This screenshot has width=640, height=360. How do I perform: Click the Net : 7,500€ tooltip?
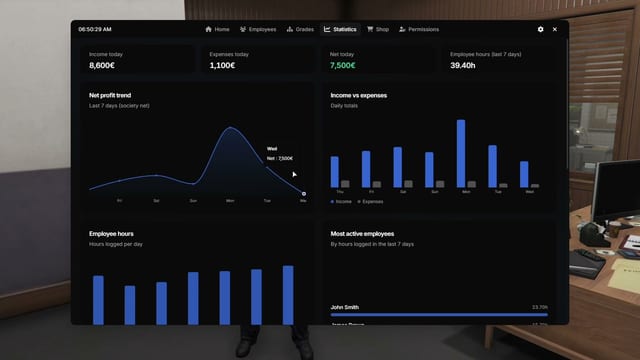coord(280,158)
